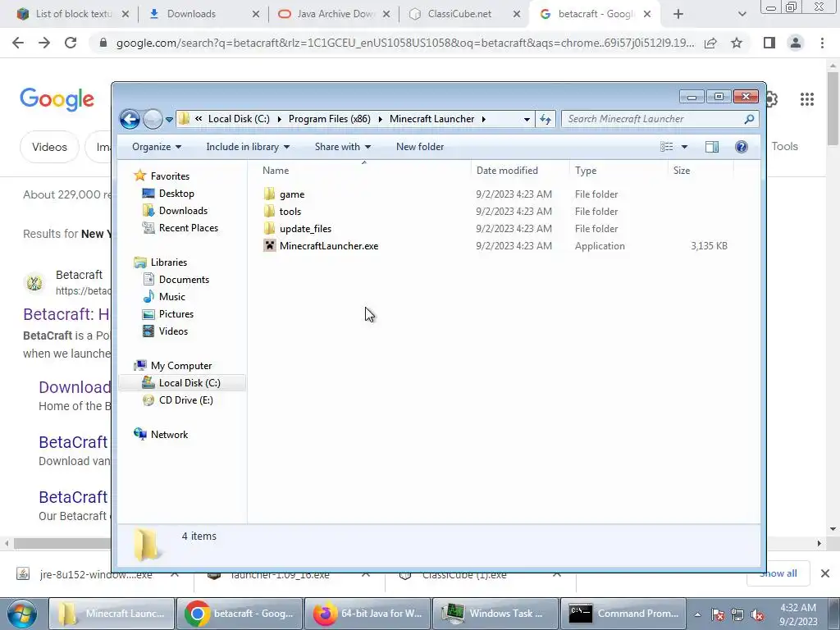Select the game folder
The height and width of the screenshot is (630, 840).
tap(292, 194)
